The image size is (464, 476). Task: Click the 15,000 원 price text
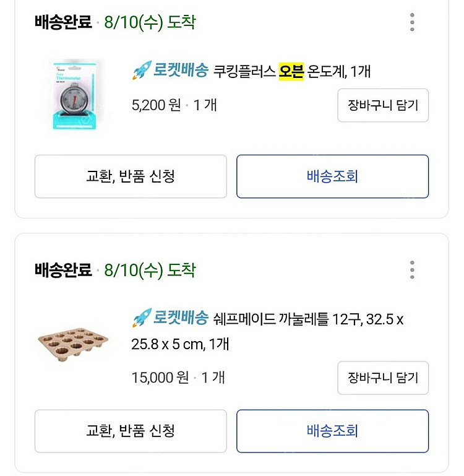[x=160, y=378]
